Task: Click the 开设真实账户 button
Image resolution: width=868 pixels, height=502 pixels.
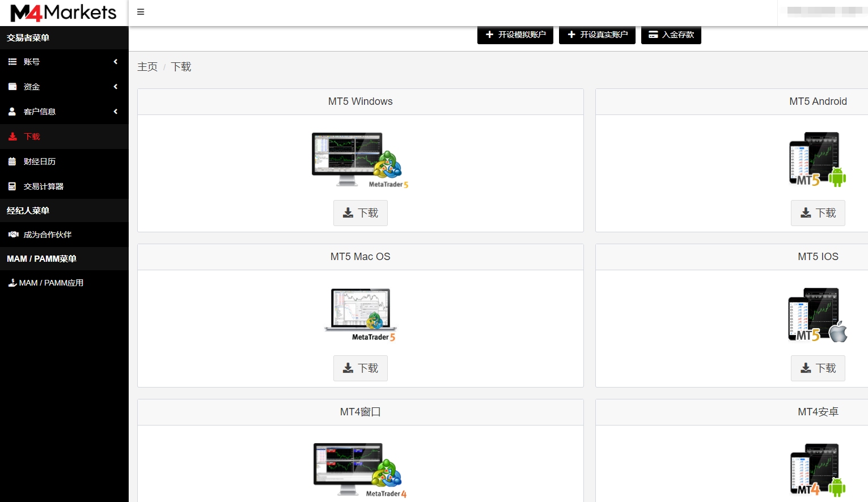Action: tap(597, 35)
